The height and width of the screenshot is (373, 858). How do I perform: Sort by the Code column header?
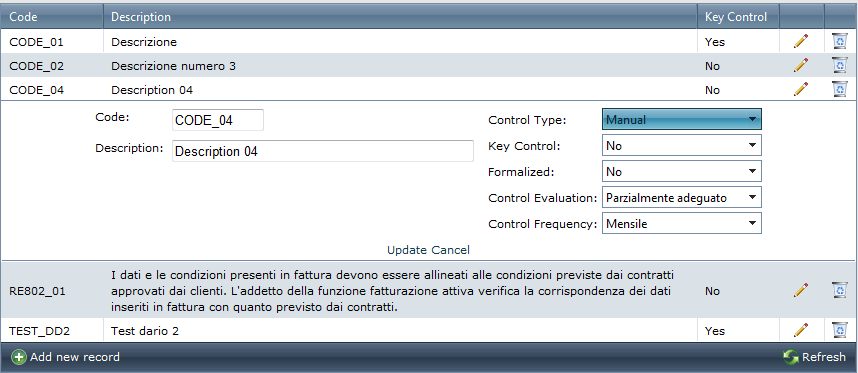coord(24,17)
